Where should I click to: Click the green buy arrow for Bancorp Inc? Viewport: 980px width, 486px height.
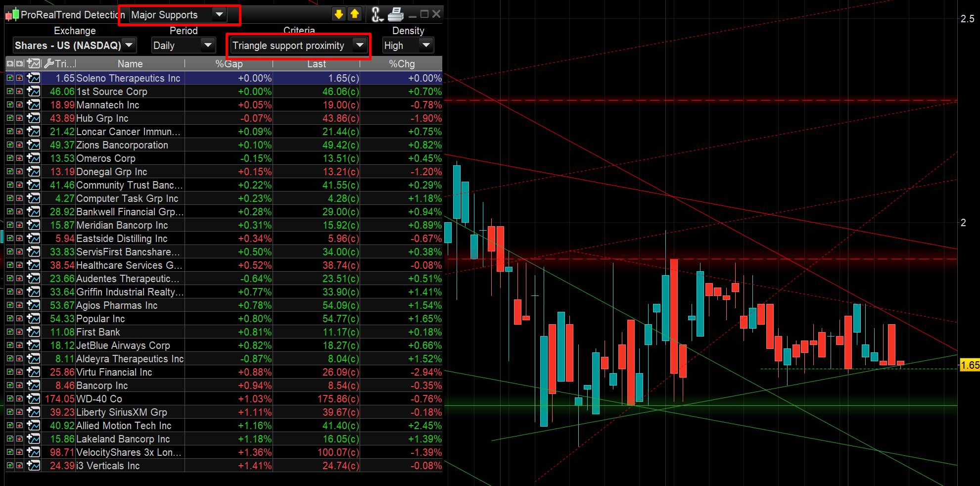(10, 386)
